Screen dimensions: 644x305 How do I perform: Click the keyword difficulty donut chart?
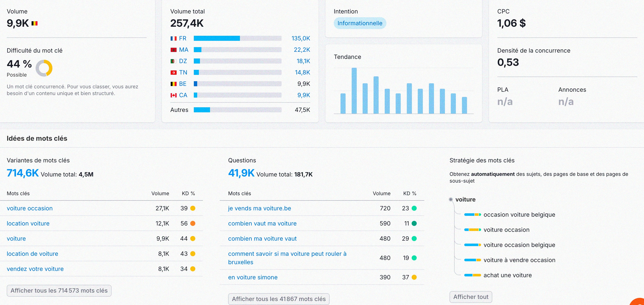click(x=44, y=68)
